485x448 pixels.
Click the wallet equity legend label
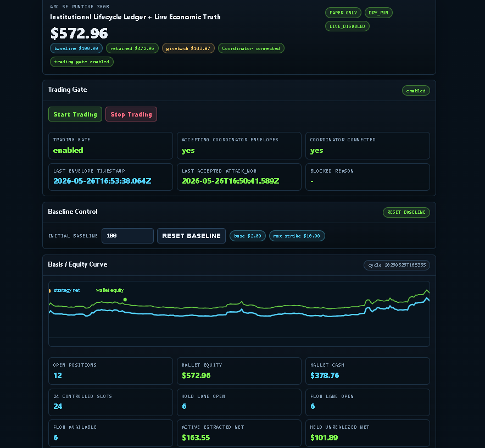pyautogui.click(x=109, y=290)
